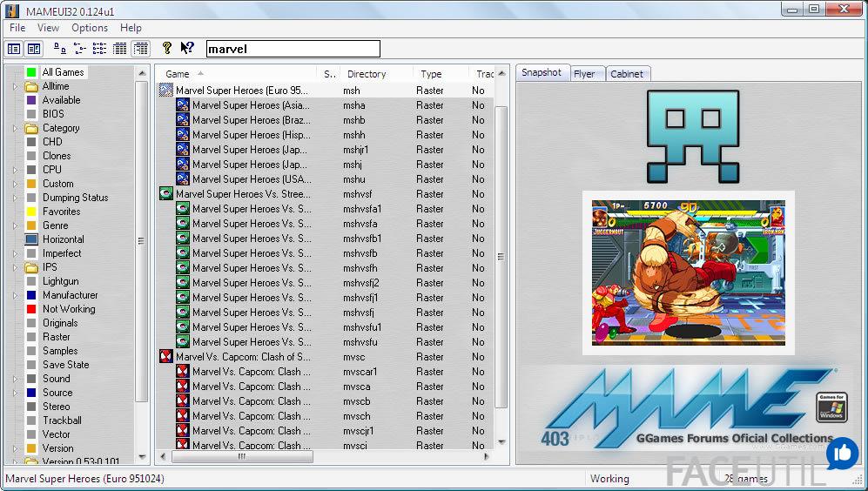Expand the Manufacturer tree node
The width and height of the screenshot is (868, 491).
click(15, 295)
